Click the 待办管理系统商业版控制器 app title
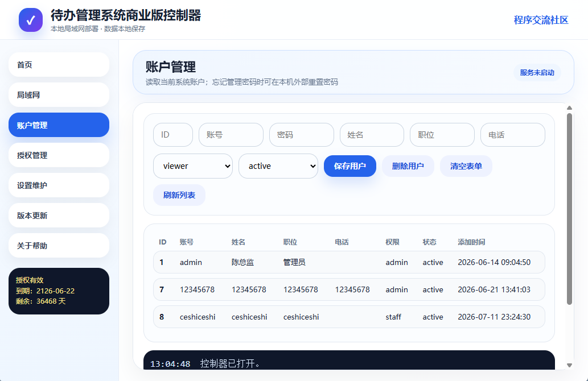 coord(126,15)
